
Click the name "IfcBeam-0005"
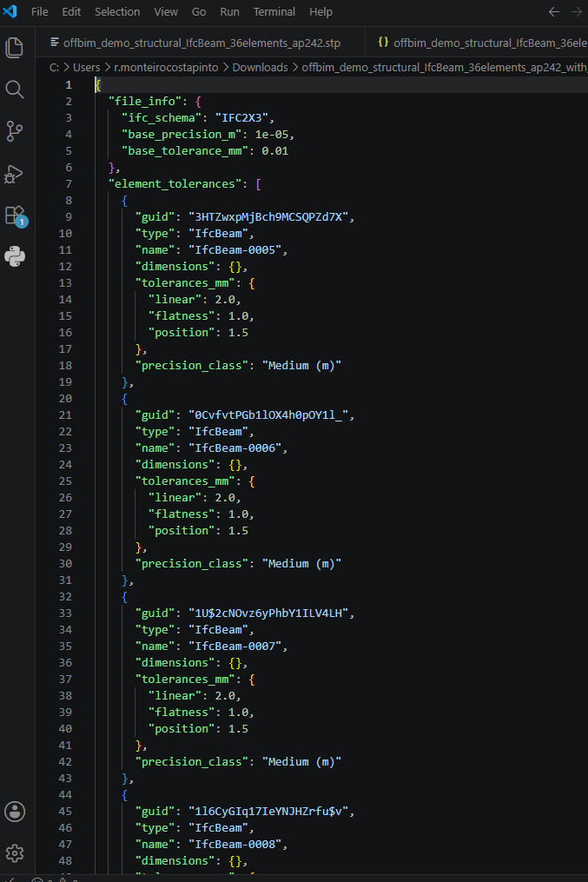point(235,249)
